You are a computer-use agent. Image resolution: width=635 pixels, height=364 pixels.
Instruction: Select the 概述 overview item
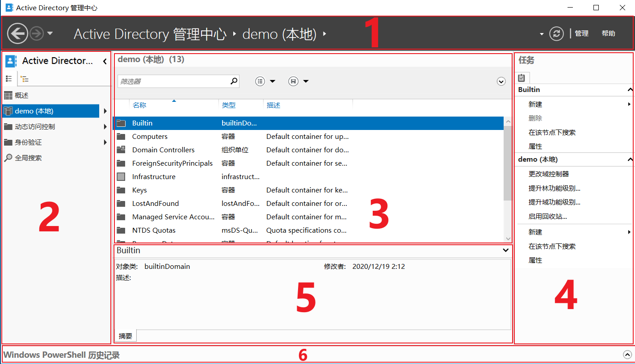pos(21,96)
